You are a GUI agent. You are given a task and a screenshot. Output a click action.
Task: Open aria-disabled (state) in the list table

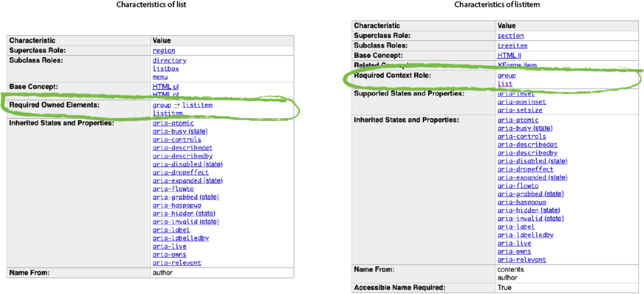tap(187, 164)
